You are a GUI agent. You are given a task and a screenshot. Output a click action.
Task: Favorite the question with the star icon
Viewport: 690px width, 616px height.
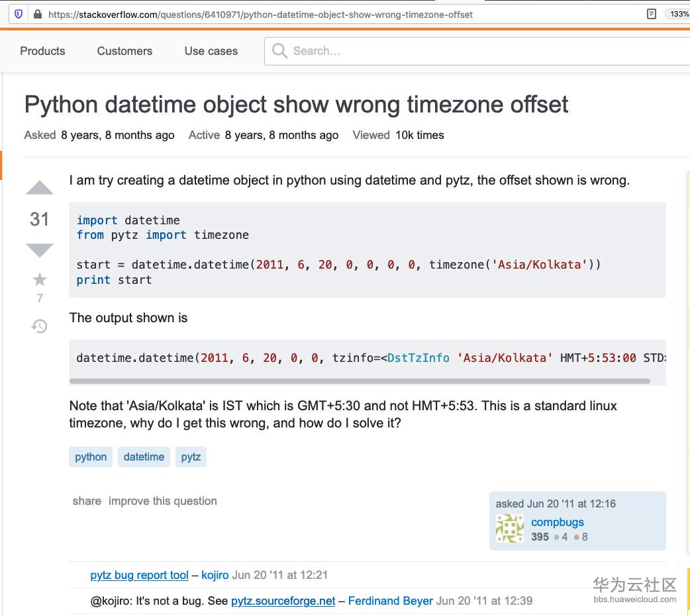(40, 279)
